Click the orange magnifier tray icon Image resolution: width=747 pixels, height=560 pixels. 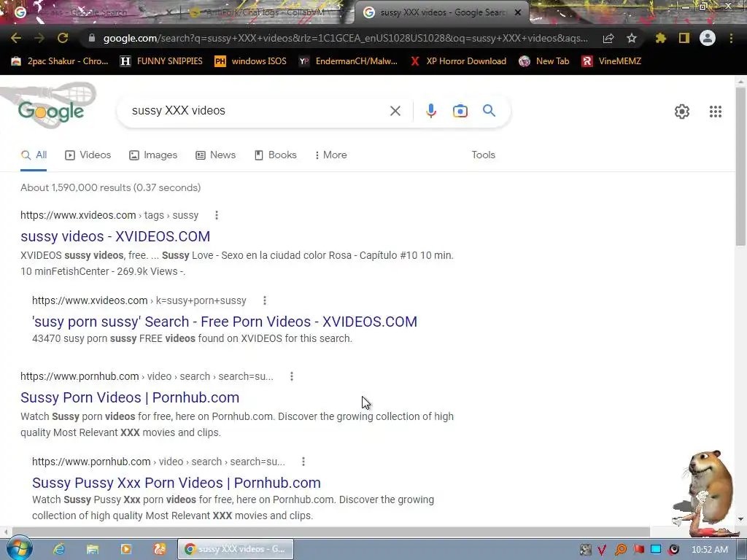[620, 550]
